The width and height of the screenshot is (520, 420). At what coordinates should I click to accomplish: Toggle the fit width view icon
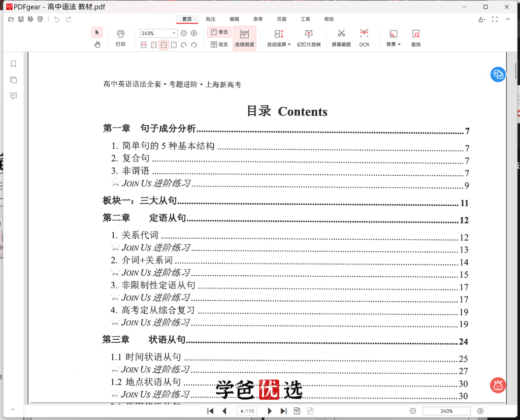point(164,45)
